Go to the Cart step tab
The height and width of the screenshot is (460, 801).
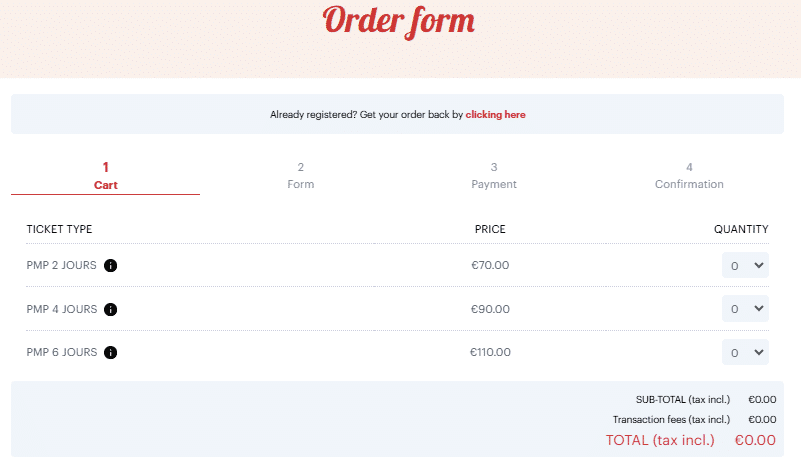pyautogui.click(x=106, y=176)
